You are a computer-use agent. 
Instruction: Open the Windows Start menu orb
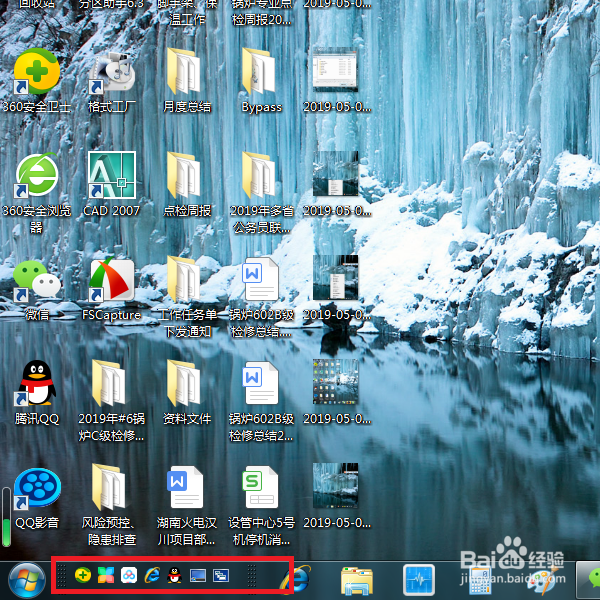click(27, 582)
